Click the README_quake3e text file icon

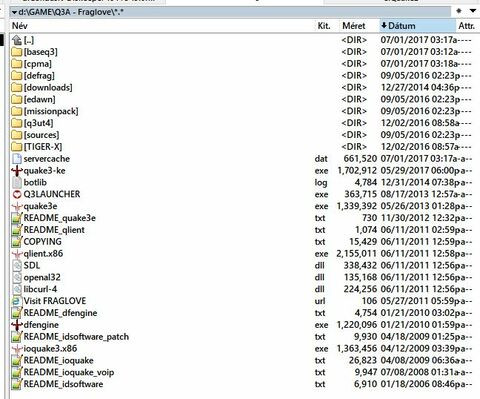pyautogui.click(x=17, y=218)
